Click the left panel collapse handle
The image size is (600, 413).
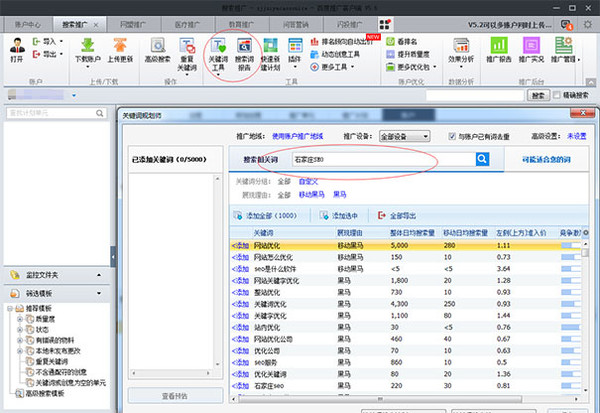point(113,256)
